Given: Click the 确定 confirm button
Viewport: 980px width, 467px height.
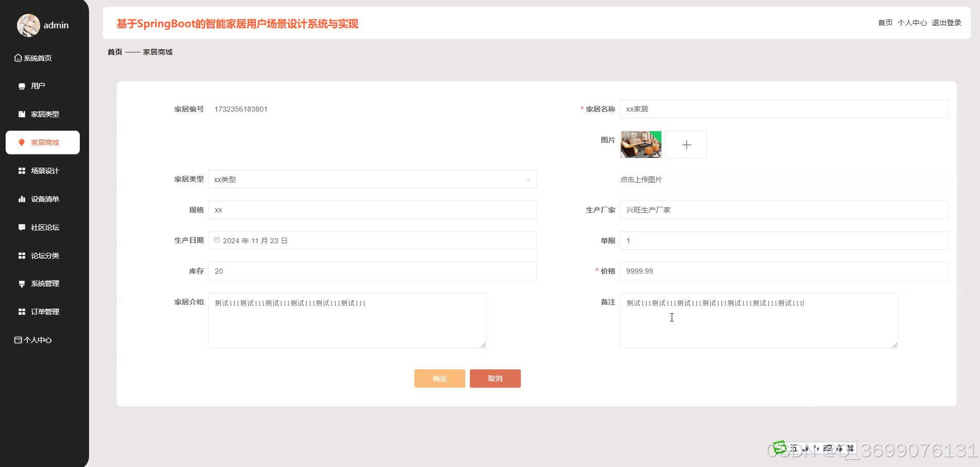Looking at the screenshot, I should pyautogui.click(x=440, y=379).
